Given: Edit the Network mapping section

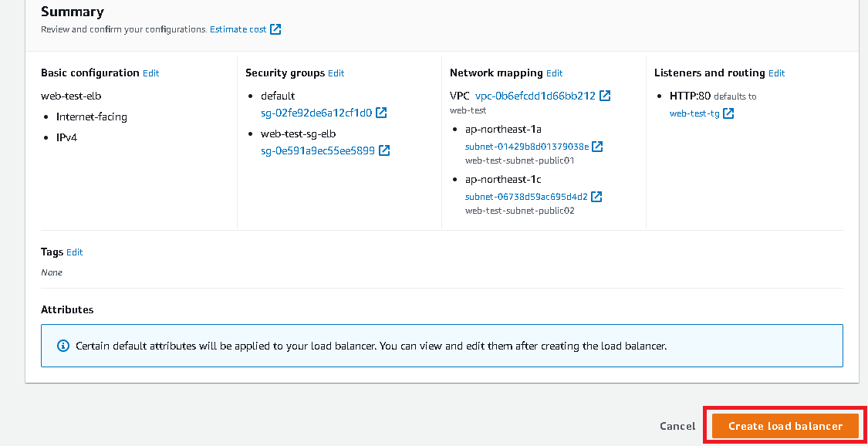Looking at the screenshot, I should tap(554, 73).
